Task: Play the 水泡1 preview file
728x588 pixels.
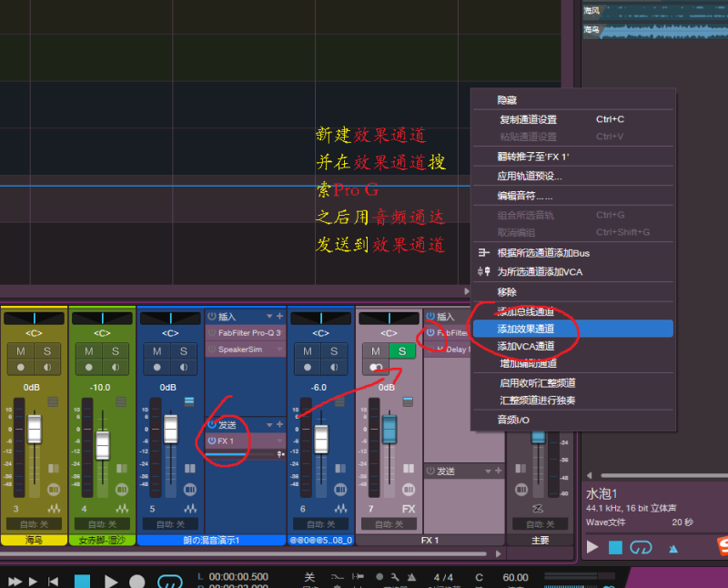Action: click(592, 547)
